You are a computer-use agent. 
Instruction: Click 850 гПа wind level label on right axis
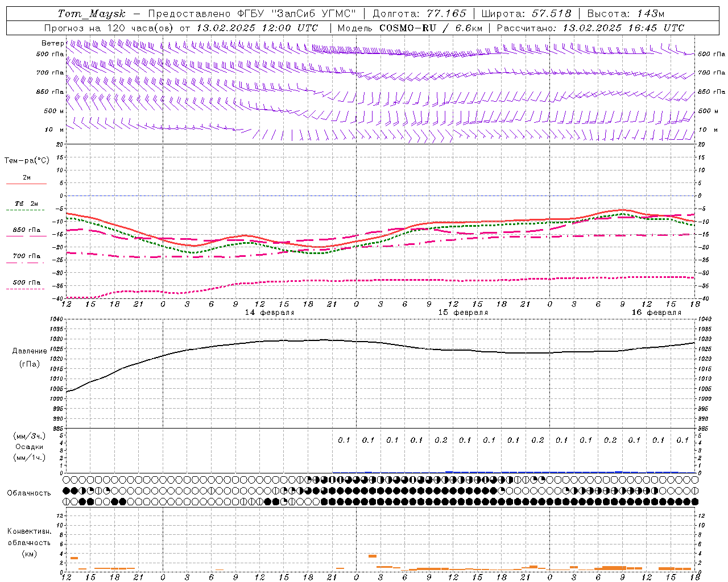tap(712, 92)
